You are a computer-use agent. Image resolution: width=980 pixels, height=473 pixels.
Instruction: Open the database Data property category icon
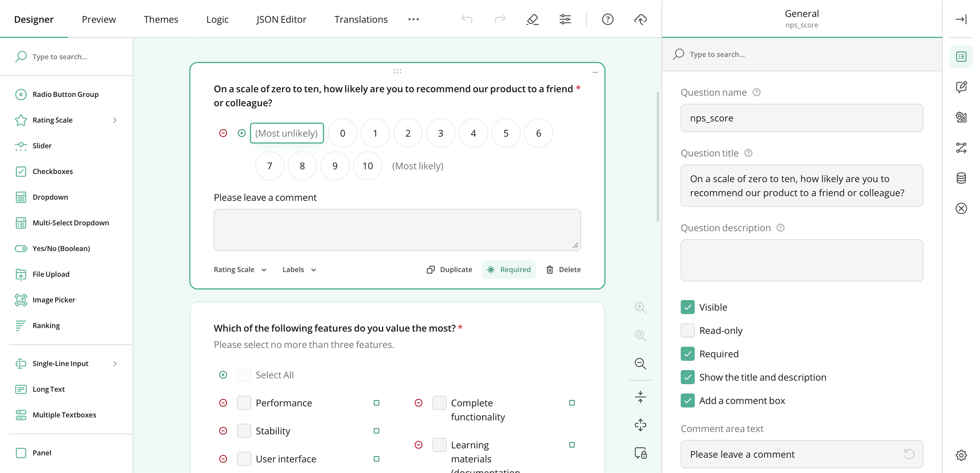pyautogui.click(x=961, y=178)
